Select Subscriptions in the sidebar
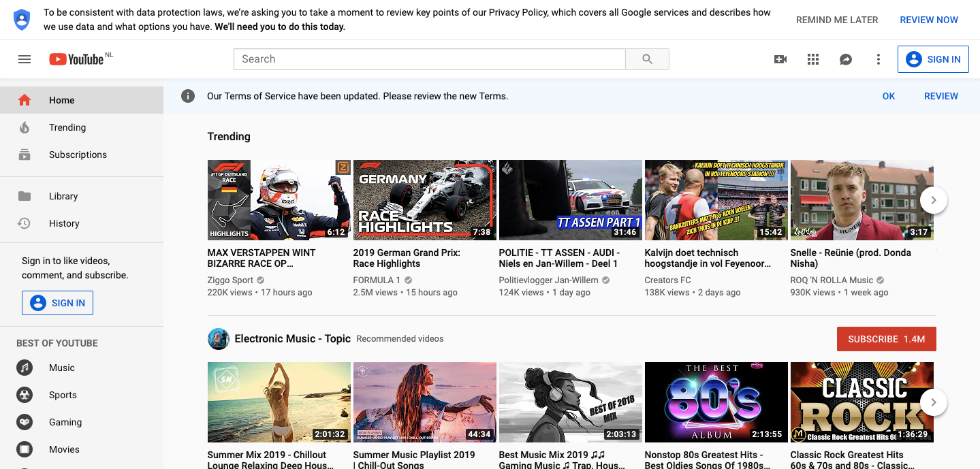This screenshot has height=469, width=980. tap(82, 155)
